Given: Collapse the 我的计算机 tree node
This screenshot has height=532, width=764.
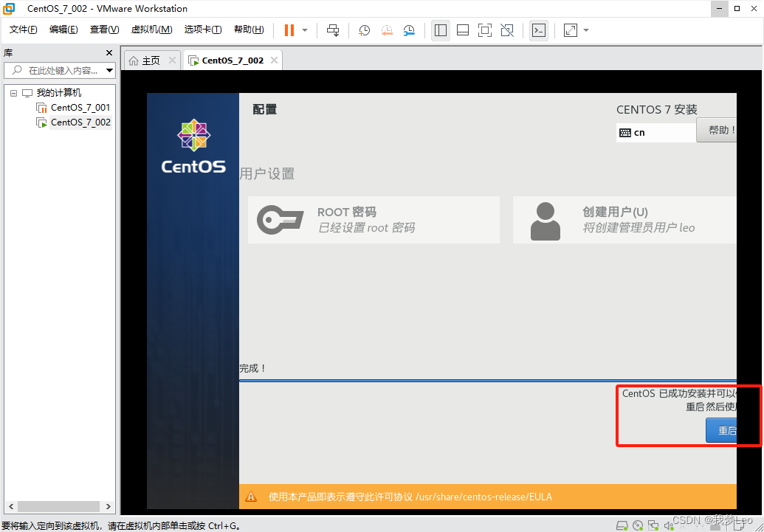Looking at the screenshot, I should click(x=13, y=93).
